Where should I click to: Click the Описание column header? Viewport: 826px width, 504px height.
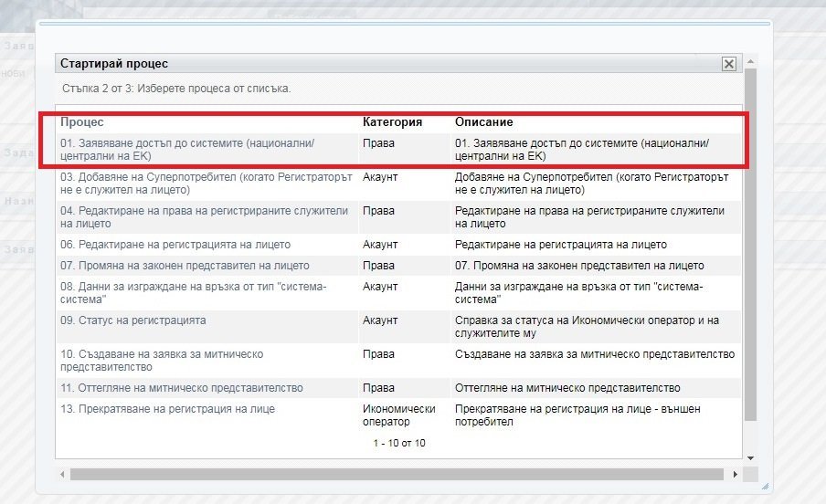[484, 122]
